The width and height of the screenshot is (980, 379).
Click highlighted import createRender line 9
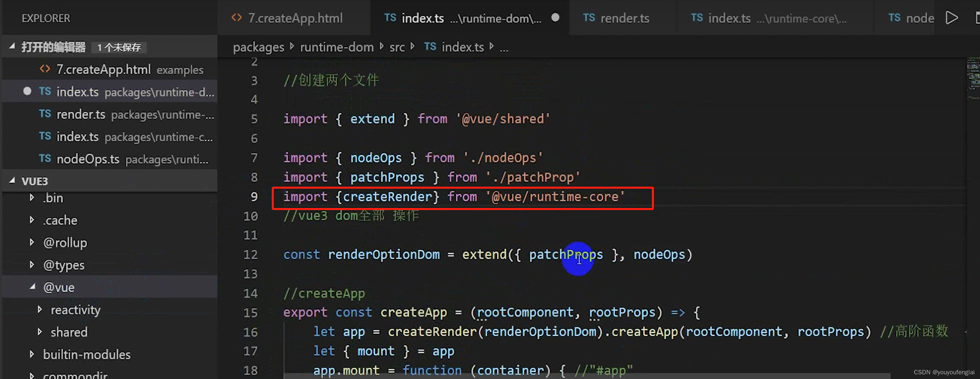(x=454, y=197)
